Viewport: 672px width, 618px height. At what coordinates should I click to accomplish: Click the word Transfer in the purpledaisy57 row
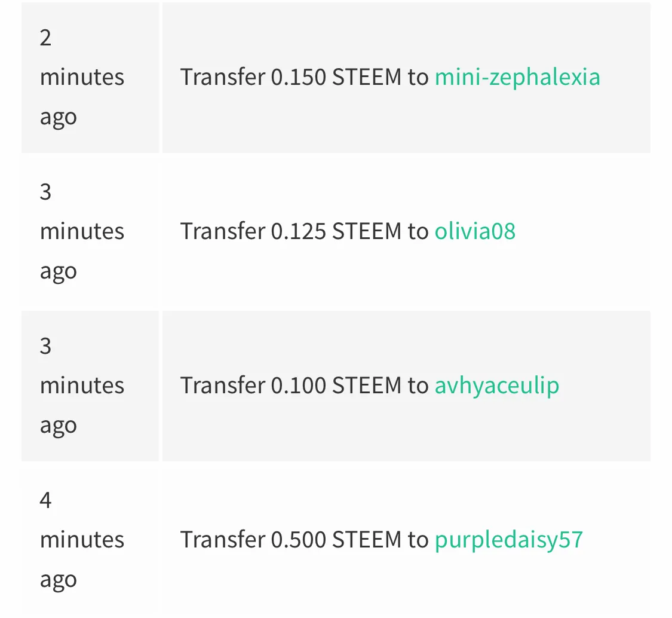tap(223, 540)
